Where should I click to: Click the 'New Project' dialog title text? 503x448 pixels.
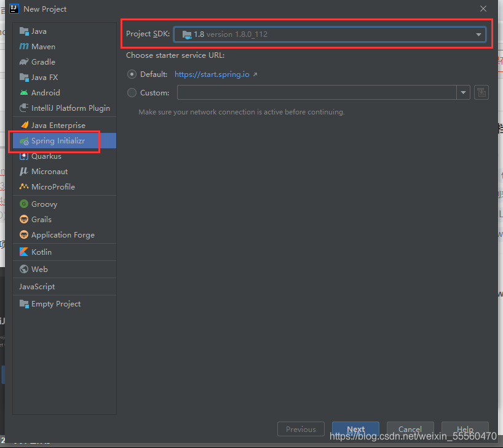[45, 9]
